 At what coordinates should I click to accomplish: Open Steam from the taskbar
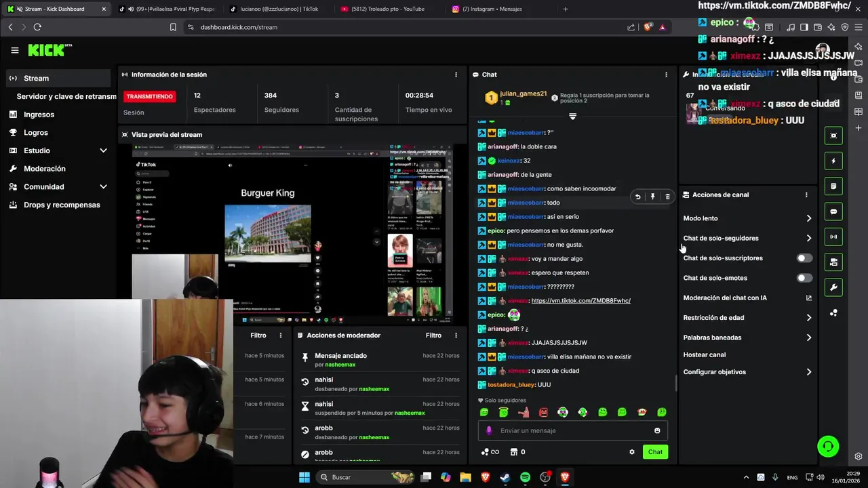(x=505, y=477)
